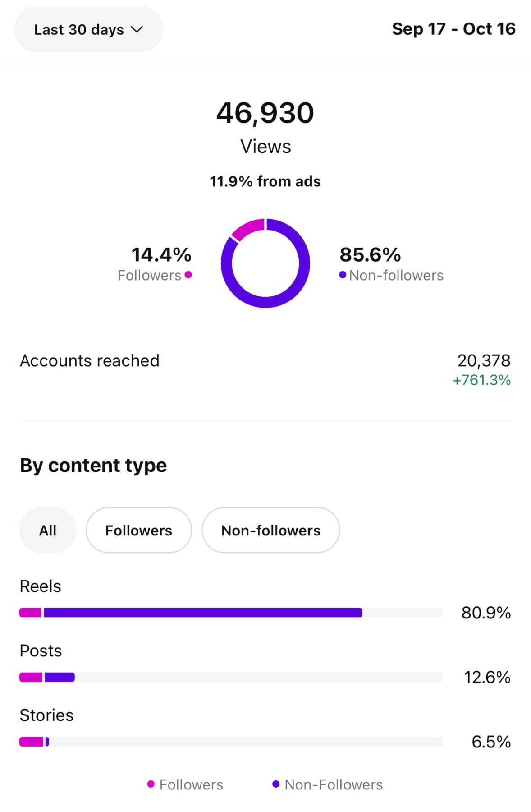Switch to the Followers filter chip

(x=139, y=531)
